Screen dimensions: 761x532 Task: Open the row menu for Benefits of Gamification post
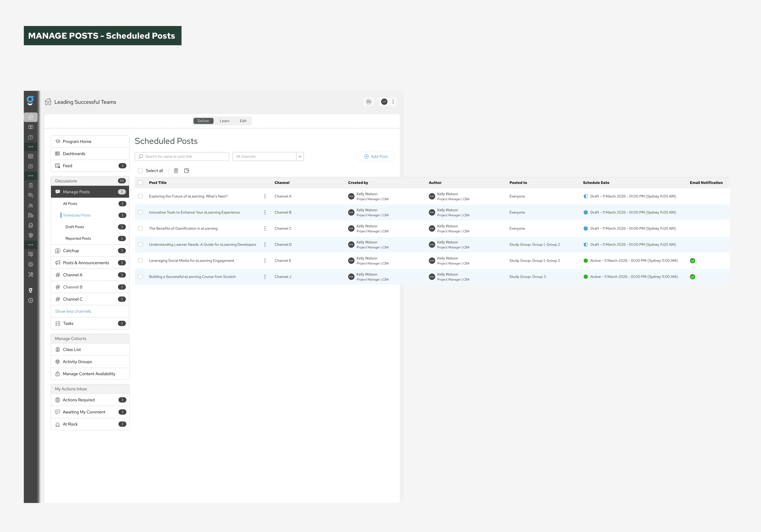pos(265,228)
